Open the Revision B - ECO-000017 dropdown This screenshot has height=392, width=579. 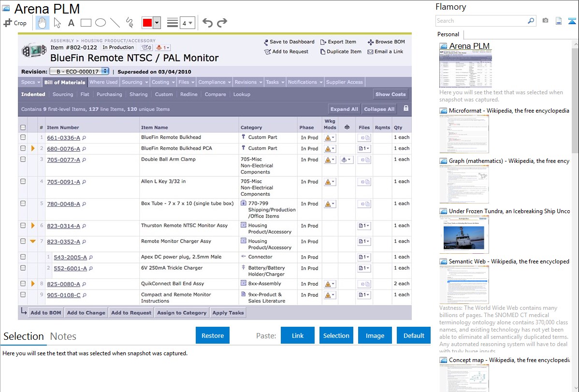[x=79, y=72]
